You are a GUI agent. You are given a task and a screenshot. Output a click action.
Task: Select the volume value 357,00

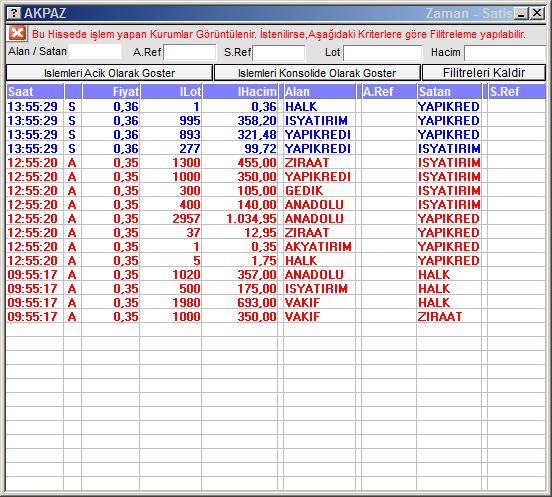tap(257, 275)
